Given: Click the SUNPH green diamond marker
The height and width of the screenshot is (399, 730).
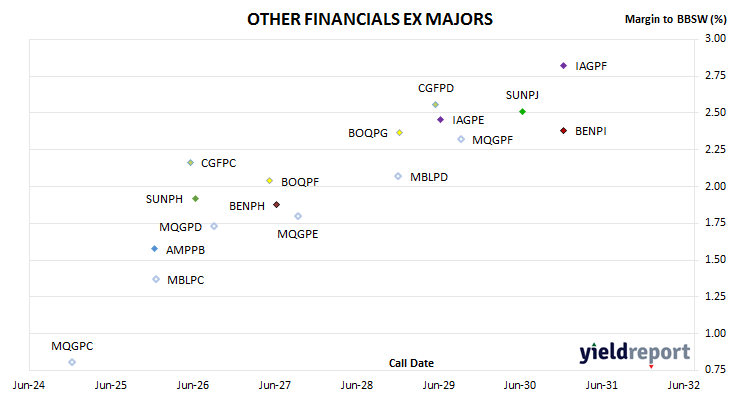Looking at the screenshot, I should tap(196, 199).
